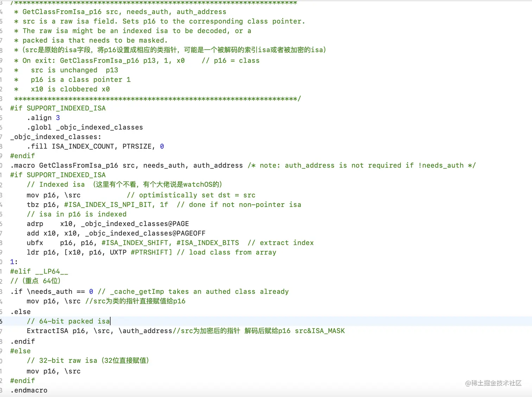Click '.macro GetClassFromIsa_p16' definition line
Viewport: 532px width, 397px height.
[243, 165]
